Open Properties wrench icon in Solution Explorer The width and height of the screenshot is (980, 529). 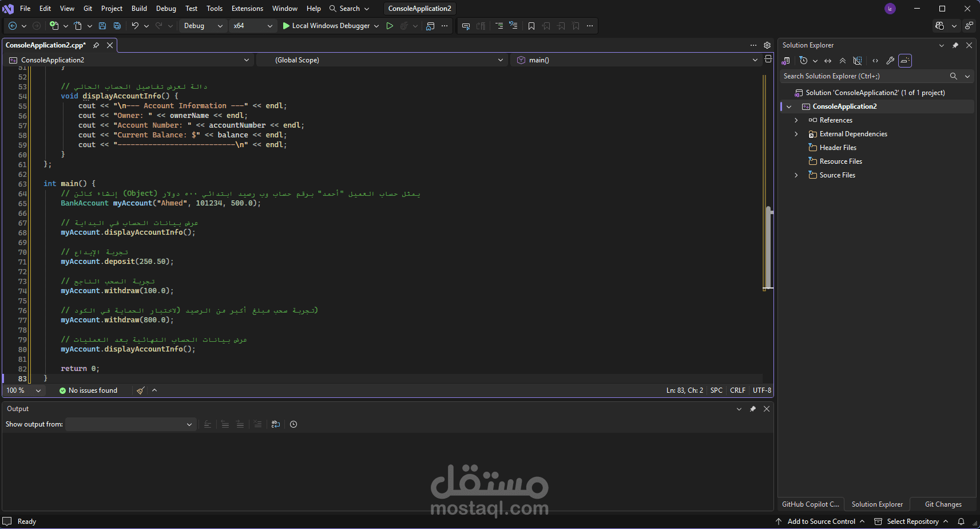890,61
